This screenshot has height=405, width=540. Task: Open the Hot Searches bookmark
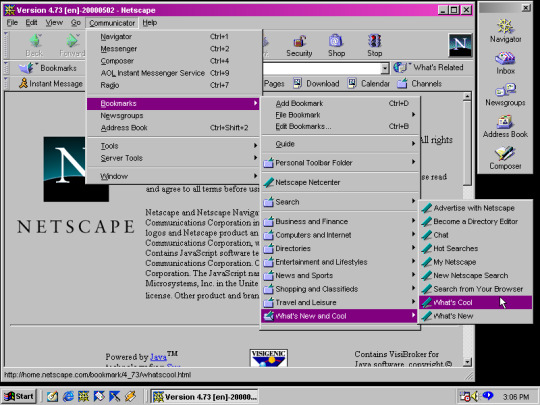(476, 248)
